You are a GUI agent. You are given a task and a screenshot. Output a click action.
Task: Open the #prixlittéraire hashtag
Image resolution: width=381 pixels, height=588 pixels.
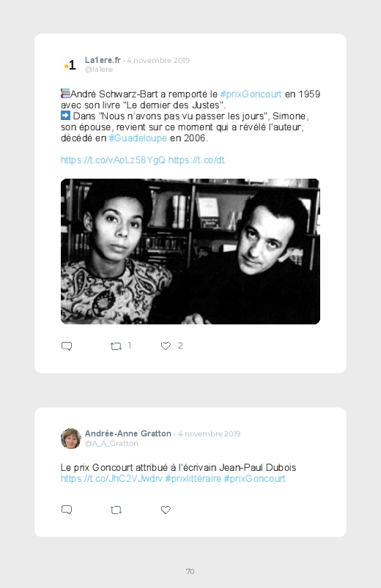pos(193,478)
